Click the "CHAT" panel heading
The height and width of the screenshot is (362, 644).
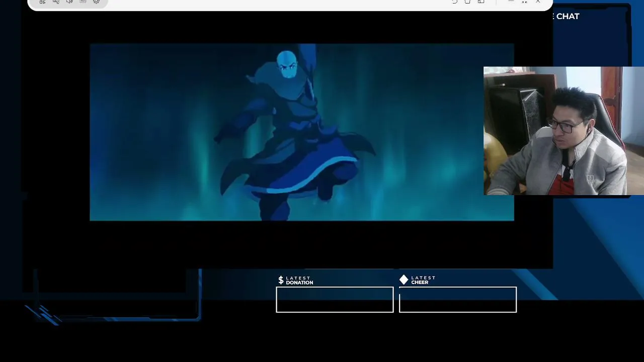[568, 17]
